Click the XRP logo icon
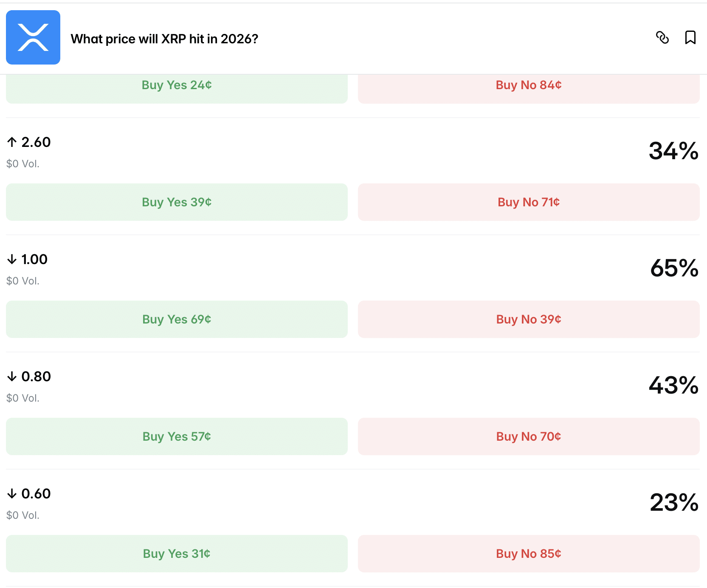This screenshot has height=588, width=707. (x=33, y=37)
